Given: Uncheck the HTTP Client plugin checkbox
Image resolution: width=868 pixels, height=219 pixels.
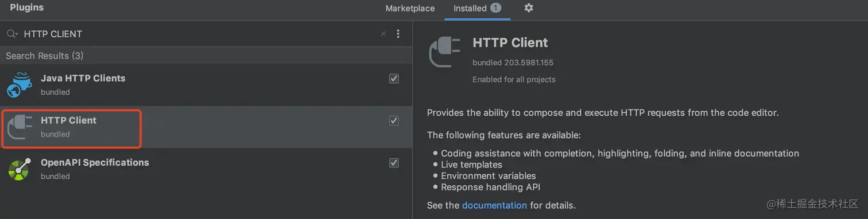Looking at the screenshot, I should 394,120.
